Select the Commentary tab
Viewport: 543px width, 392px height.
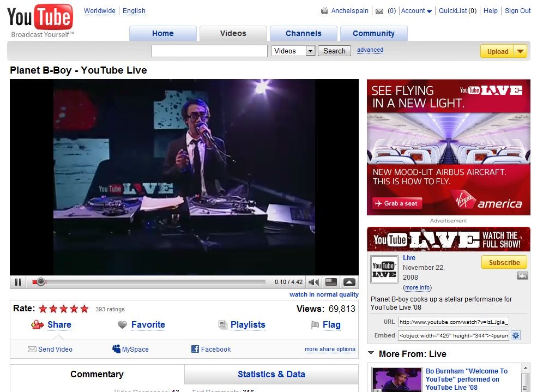click(97, 375)
